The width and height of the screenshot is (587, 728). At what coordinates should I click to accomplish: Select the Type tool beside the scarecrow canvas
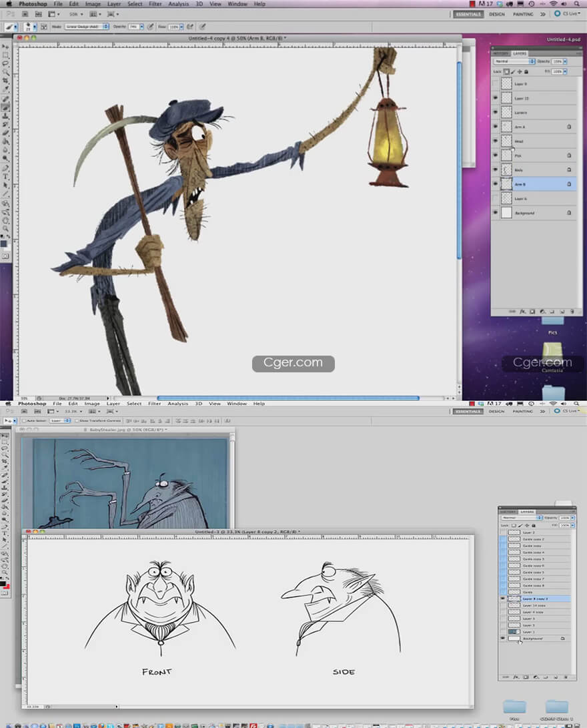click(5, 176)
